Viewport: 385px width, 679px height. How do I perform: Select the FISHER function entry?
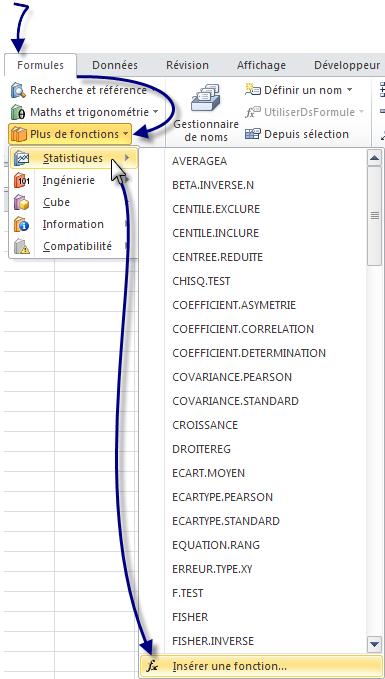[190, 617]
